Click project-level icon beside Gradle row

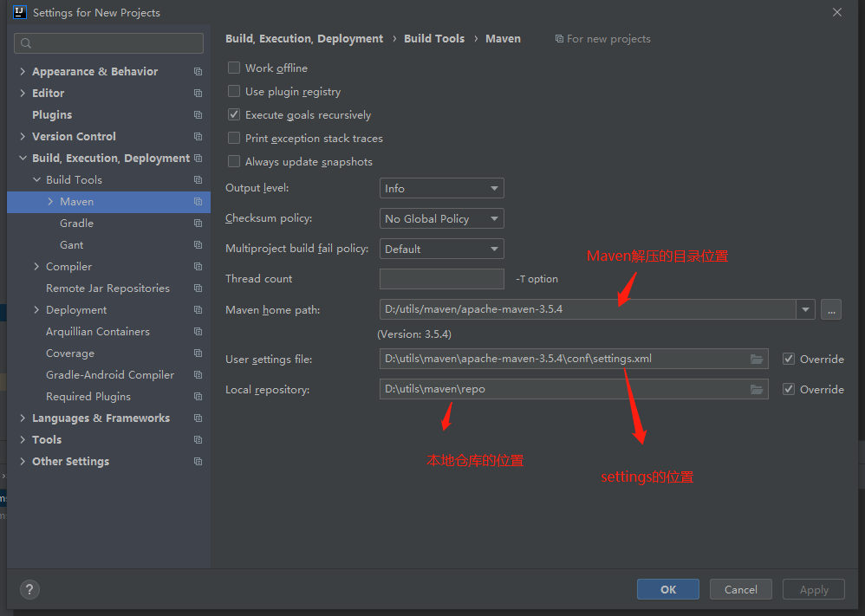198,224
